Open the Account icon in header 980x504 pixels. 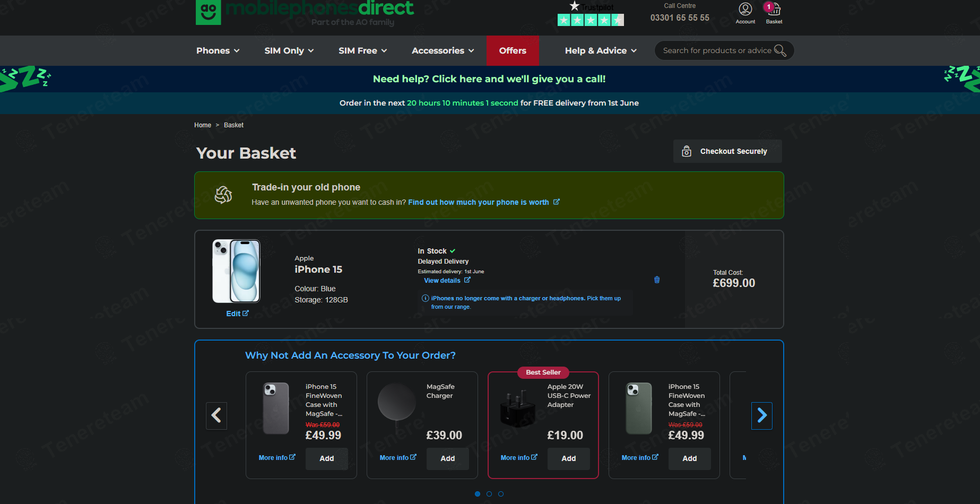pyautogui.click(x=745, y=10)
